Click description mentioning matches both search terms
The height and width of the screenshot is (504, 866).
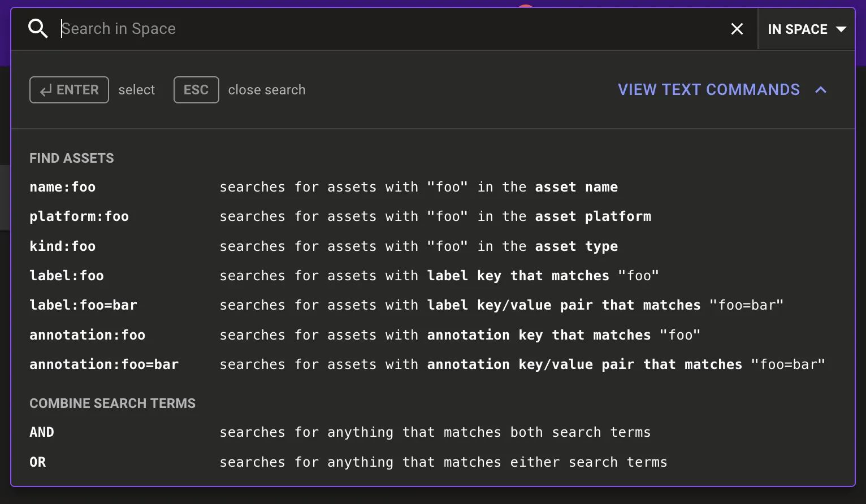click(x=435, y=432)
